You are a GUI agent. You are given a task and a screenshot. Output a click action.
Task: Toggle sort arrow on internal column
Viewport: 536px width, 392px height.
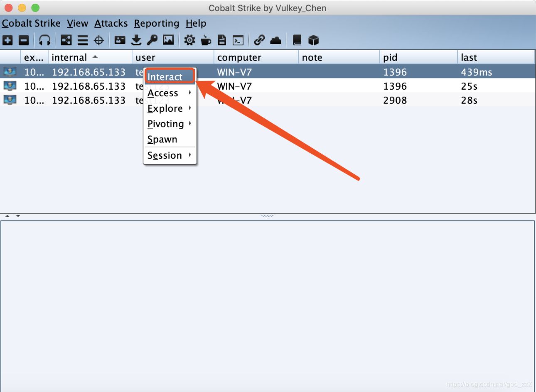(x=95, y=57)
